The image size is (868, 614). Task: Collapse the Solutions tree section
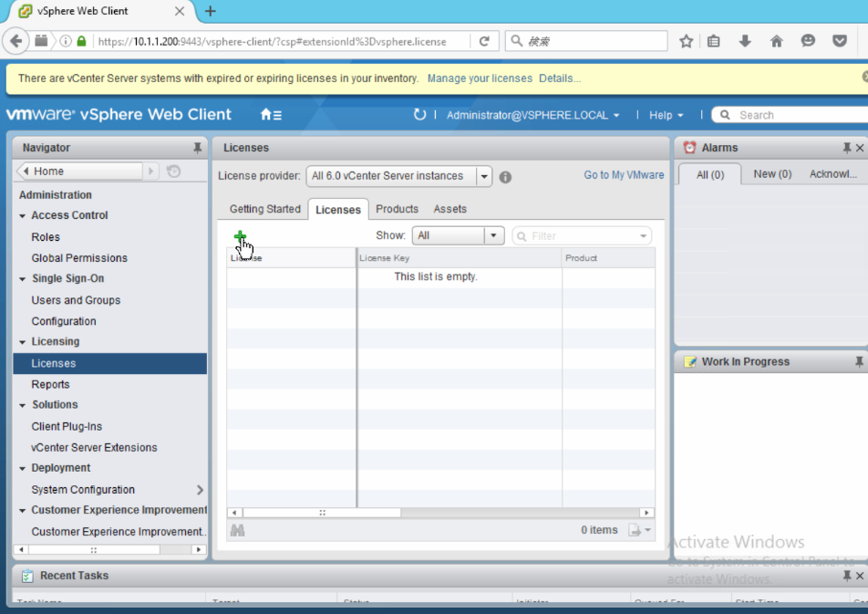point(23,405)
